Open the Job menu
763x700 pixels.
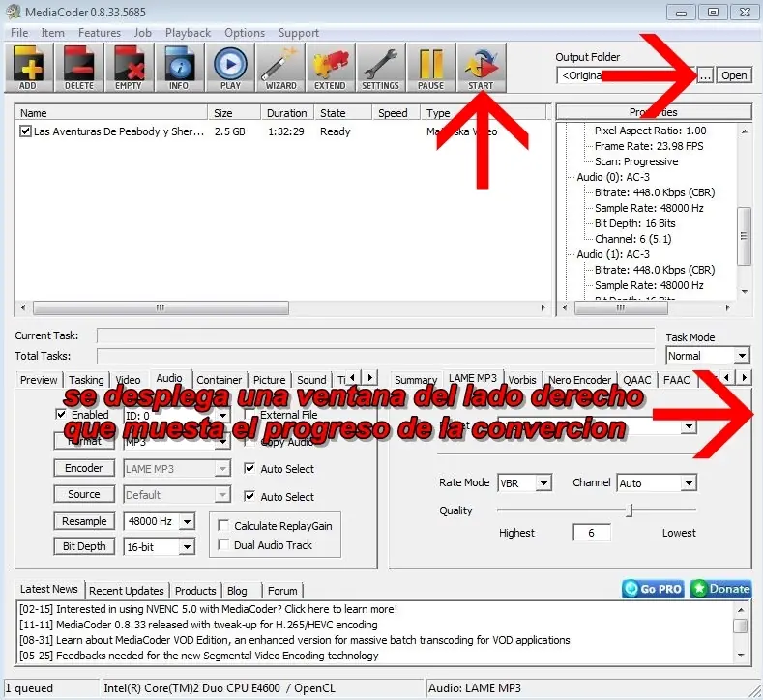coord(142,33)
